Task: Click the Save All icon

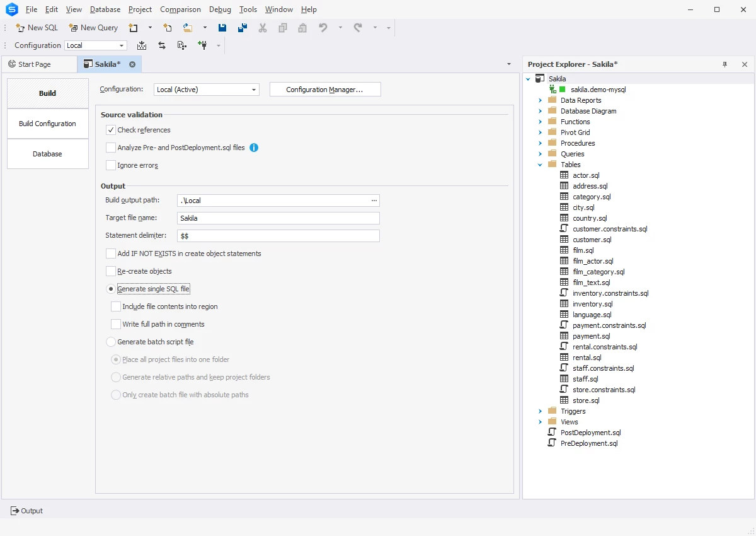Action: [243, 28]
